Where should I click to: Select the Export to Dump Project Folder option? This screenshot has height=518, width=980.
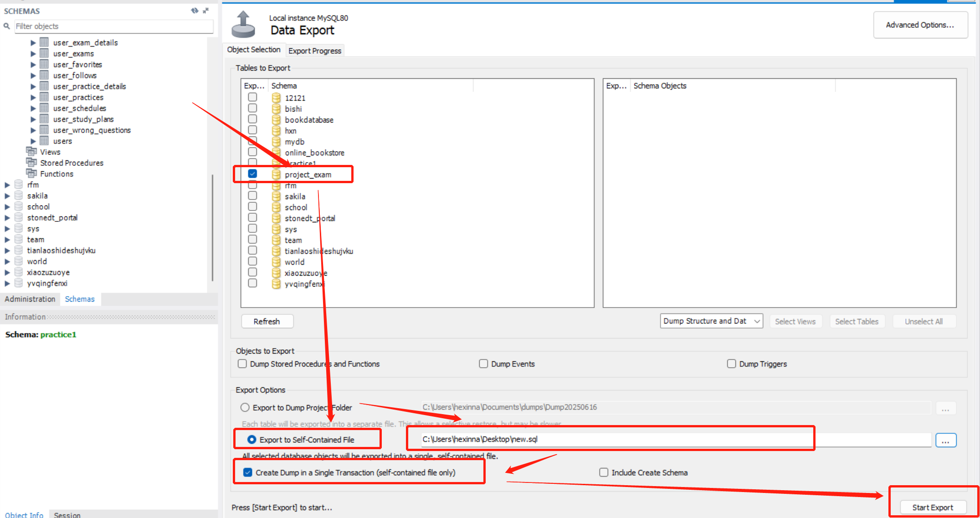[245, 407]
